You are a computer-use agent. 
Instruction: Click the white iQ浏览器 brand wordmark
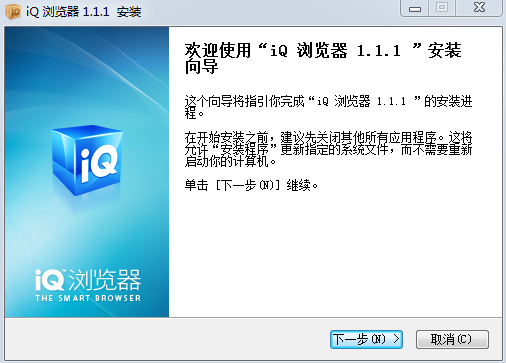[x=88, y=280]
